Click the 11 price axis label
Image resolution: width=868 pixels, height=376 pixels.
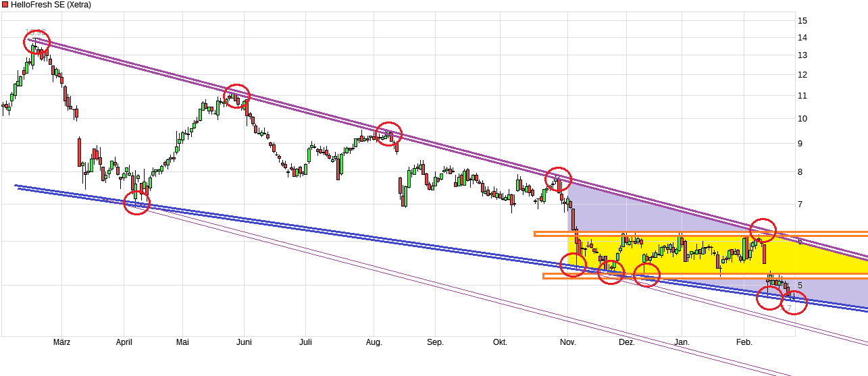(x=802, y=96)
